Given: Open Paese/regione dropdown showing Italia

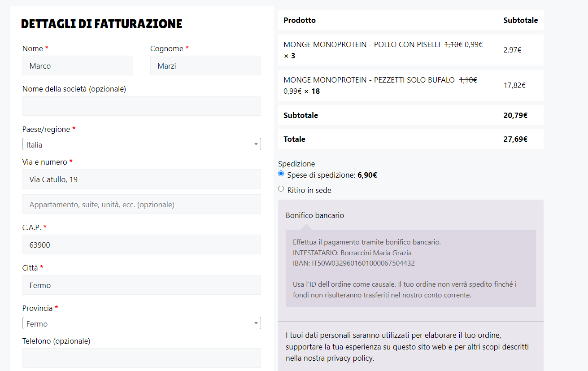Looking at the screenshot, I should point(141,144).
